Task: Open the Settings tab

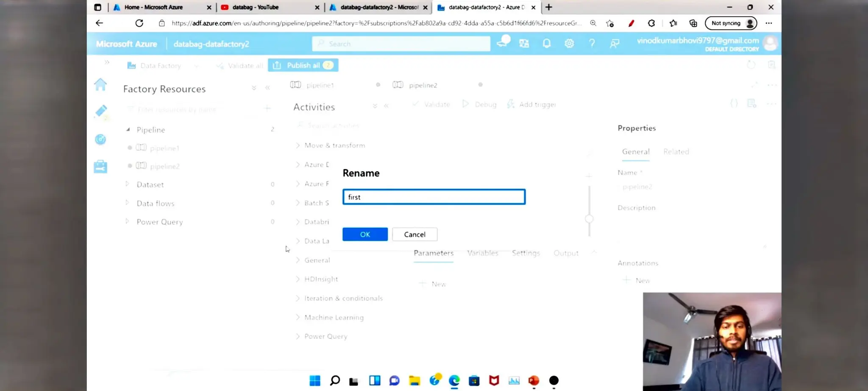Action: 526,253
